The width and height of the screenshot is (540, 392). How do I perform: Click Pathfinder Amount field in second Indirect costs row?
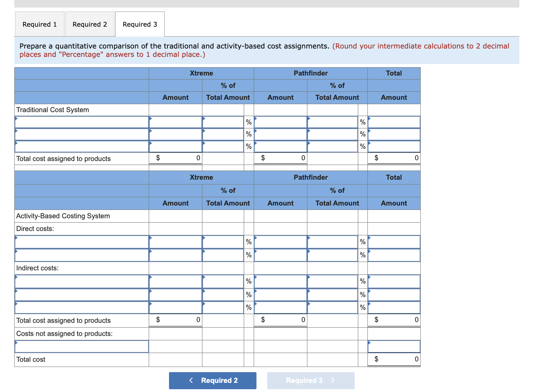tap(280, 295)
